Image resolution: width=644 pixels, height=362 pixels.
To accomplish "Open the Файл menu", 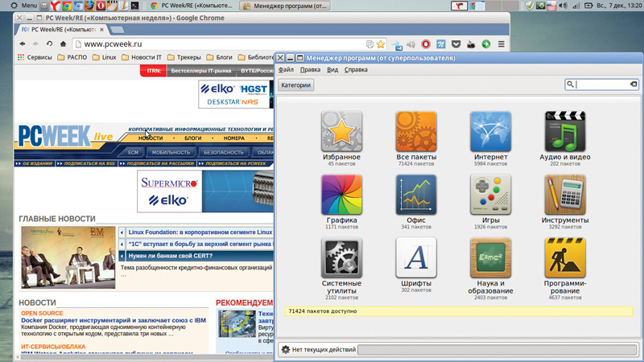I will (x=286, y=70).
